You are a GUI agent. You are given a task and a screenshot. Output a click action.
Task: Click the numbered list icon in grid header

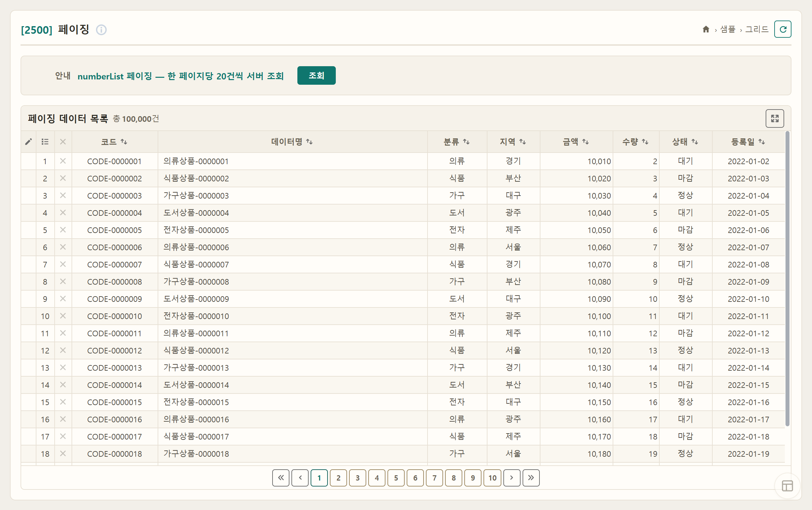(x=45, y=142)
